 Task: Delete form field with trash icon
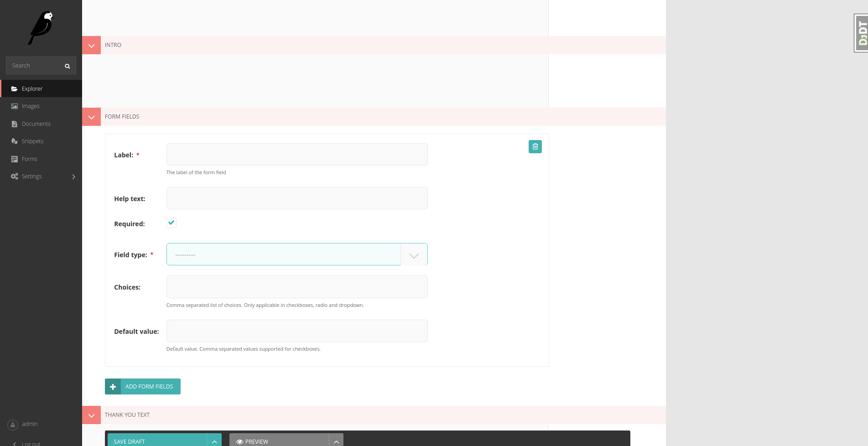coord(535,147)
